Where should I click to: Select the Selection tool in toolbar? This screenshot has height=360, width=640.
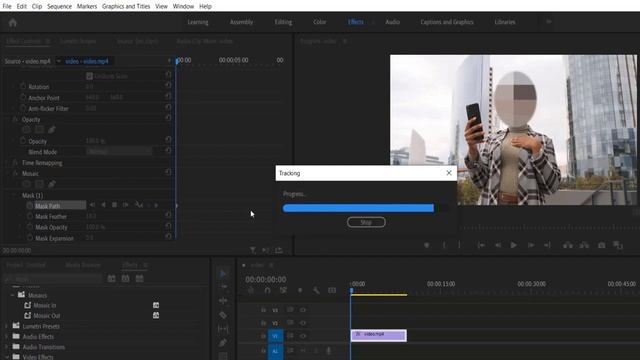coord(223,273)
